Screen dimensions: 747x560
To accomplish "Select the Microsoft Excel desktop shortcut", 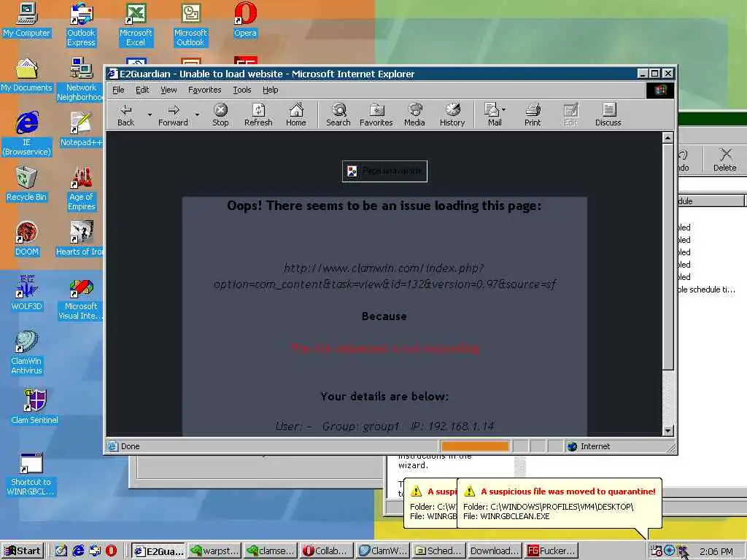I will coord(136,25).
